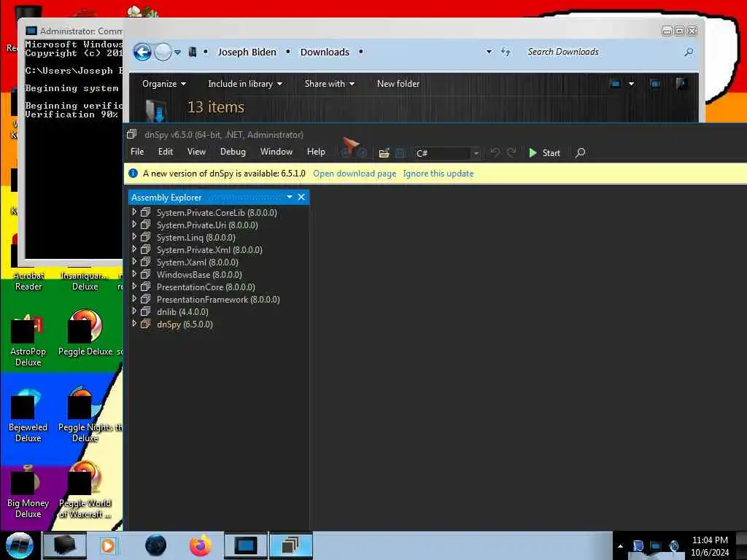
Task: Open the Edit menu in dnSpy
Action: [166, 152]
